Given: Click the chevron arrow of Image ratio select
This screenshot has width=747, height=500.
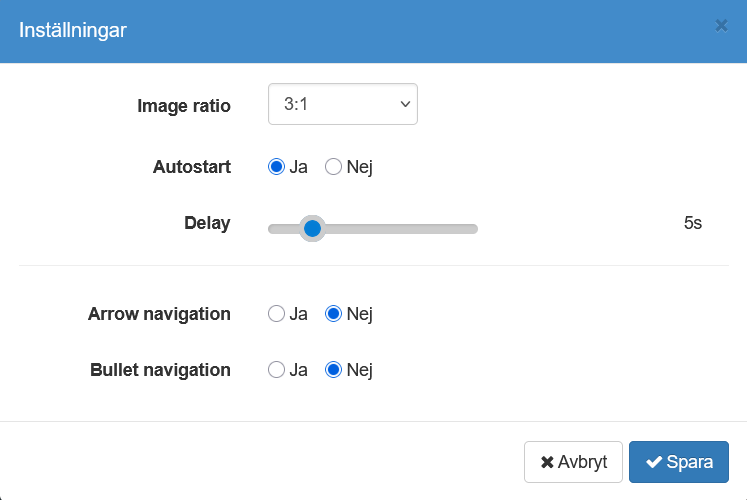Looking at the screenshot, I should [405, 104].
